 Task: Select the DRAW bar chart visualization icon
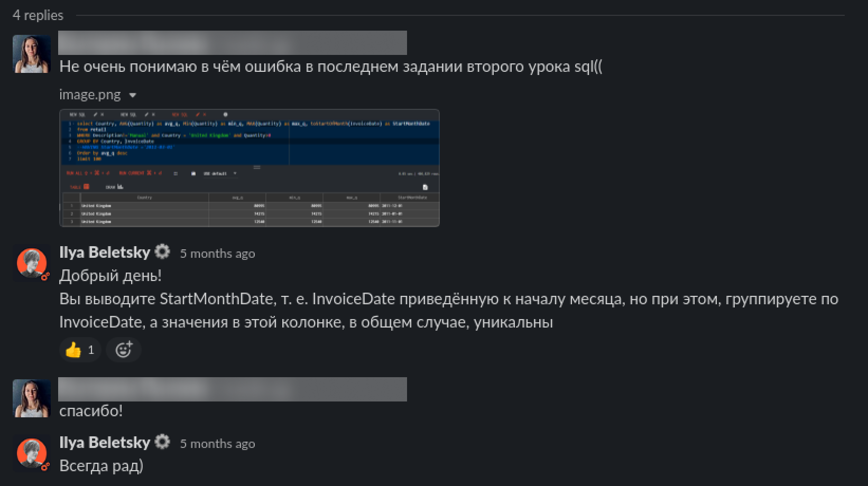[x=119, y=187]
